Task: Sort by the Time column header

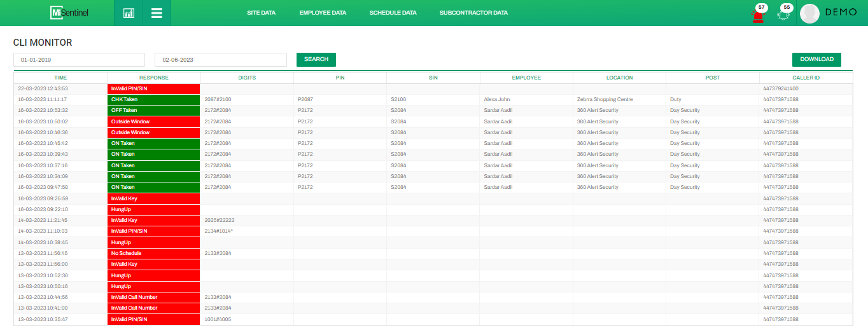Action: tap(60, 78)
